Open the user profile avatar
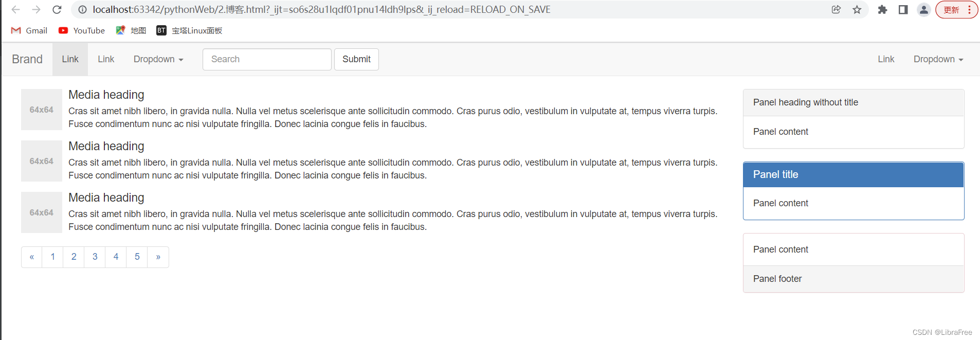Screen dimensions: 980x340 click(923, 9)
